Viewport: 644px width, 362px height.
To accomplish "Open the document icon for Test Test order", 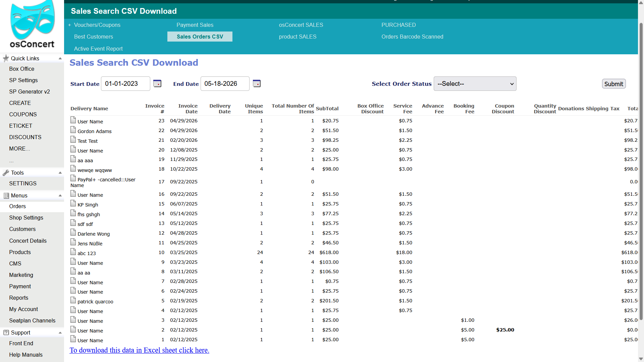I will click(x=73, y=139).
